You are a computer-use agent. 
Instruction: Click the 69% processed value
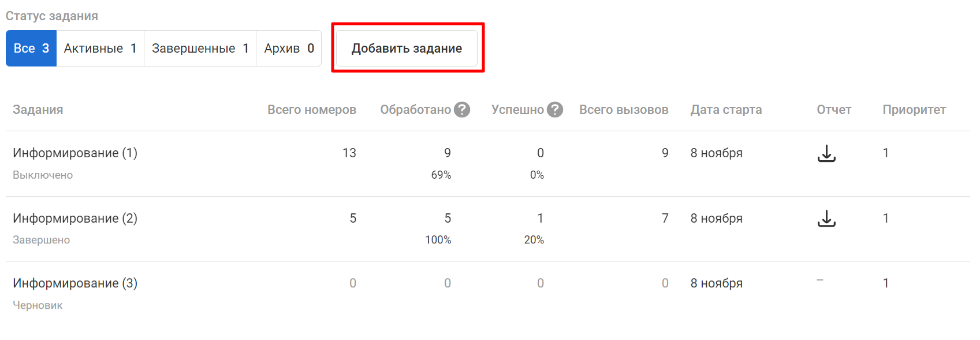pos(441,175)
